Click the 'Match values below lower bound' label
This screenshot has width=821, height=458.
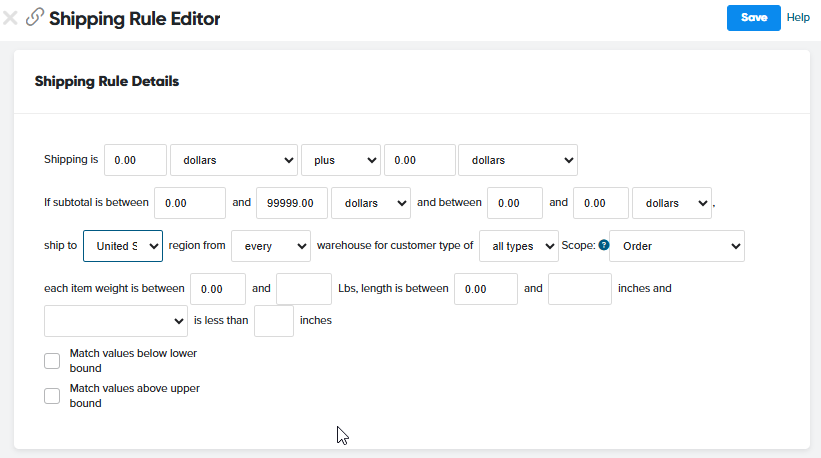coord(133,361)
